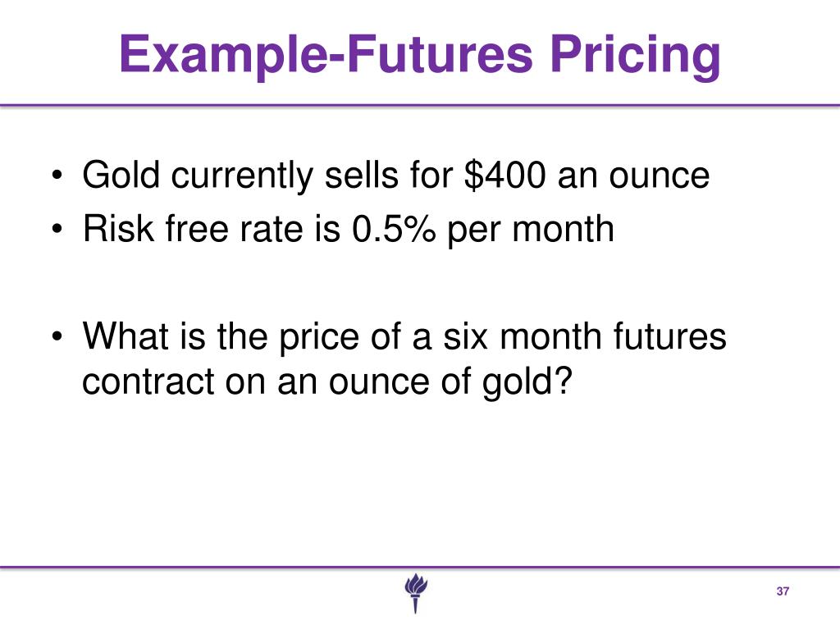
Task: Click the $400 value in the first bullet
Action: point(505,175)
